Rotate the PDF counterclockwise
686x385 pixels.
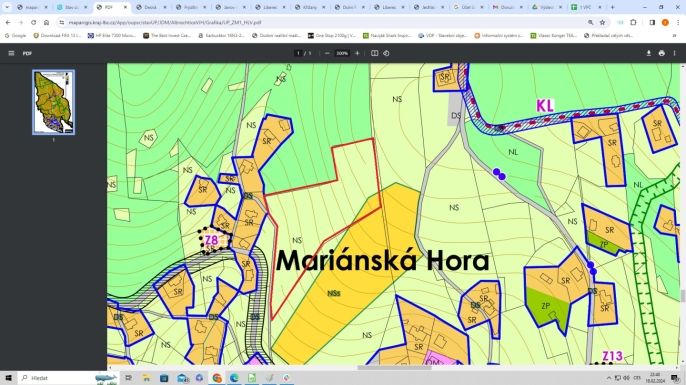[x=386, y=53]
